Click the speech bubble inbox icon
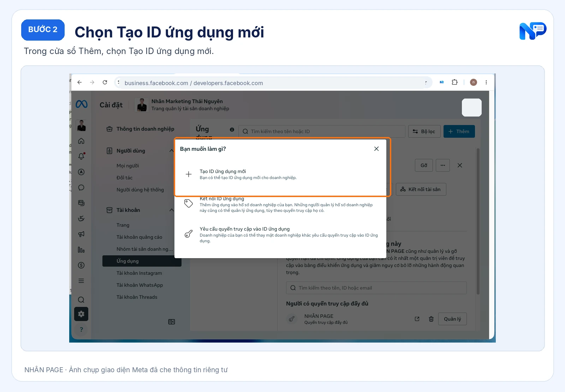The height and width of the screenshot is (392, 565). pos(81,188)
